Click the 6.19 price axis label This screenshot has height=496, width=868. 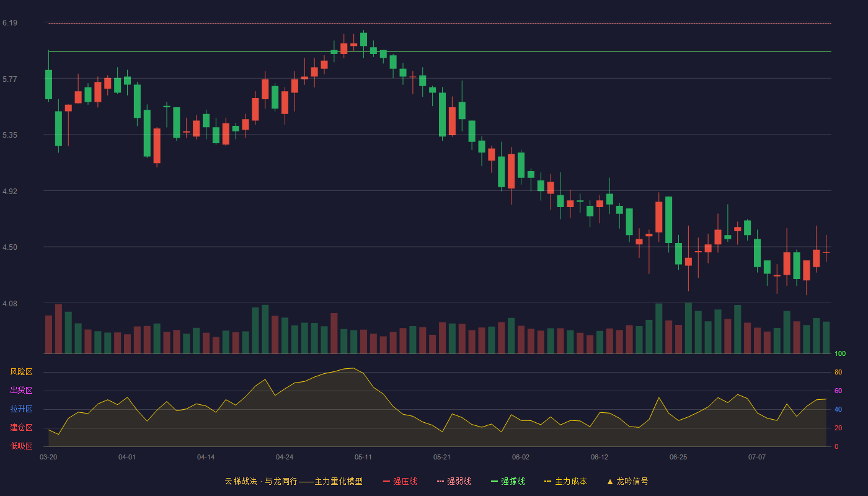(9, 23)
